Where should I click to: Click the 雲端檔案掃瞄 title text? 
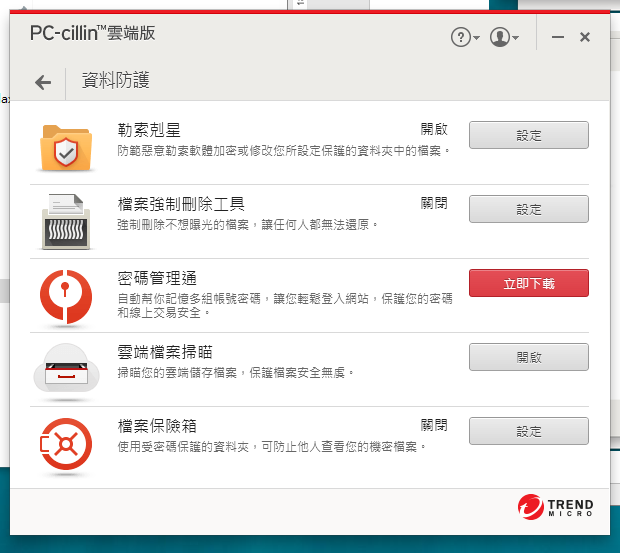[165, 352]
